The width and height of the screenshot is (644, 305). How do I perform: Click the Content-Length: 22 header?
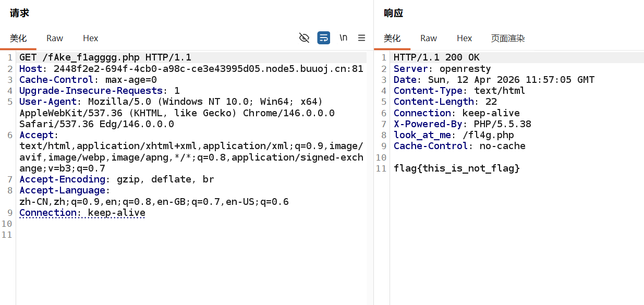pos(445,102)
